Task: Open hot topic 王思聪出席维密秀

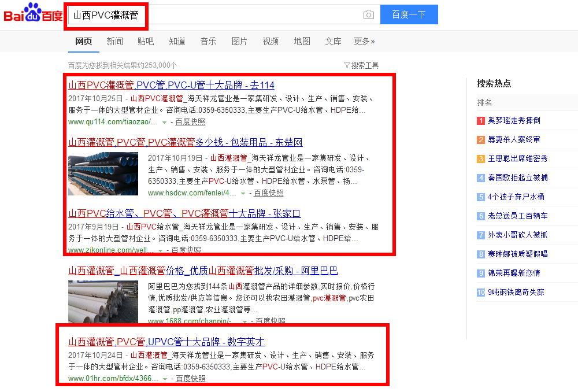Action: point(517,158)
